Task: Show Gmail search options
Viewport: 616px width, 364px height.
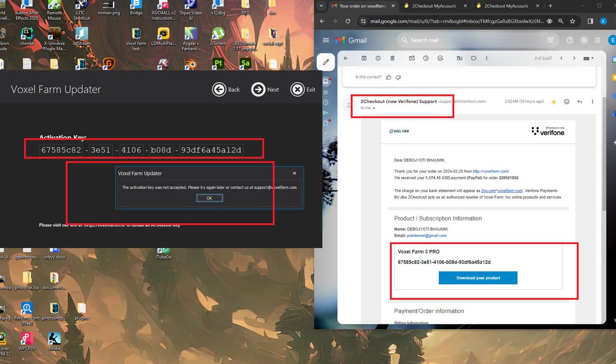Action: tap(550, 40)
